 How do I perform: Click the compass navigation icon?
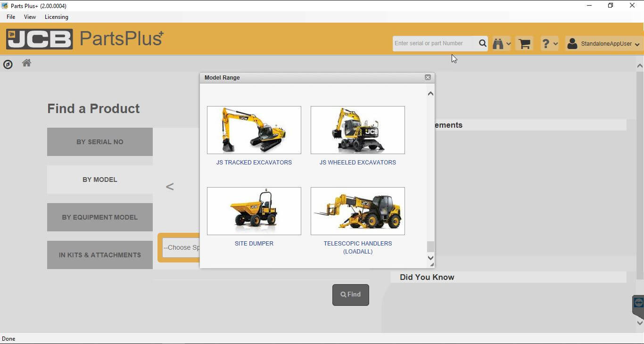click(8, 65)
